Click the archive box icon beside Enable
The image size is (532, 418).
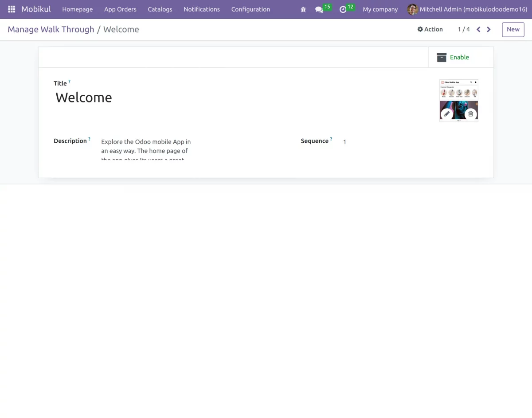coord(442,57)
